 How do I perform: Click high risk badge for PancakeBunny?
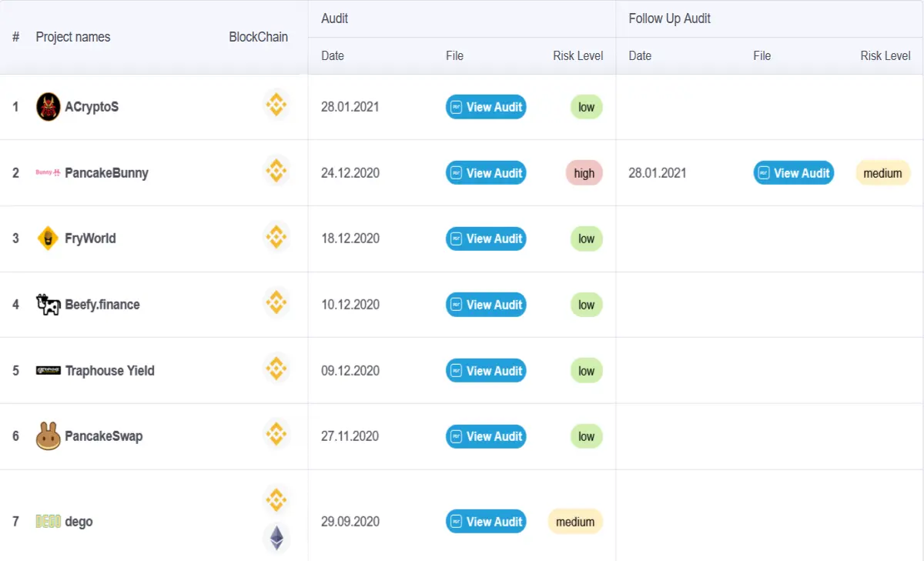click(584, 173)
